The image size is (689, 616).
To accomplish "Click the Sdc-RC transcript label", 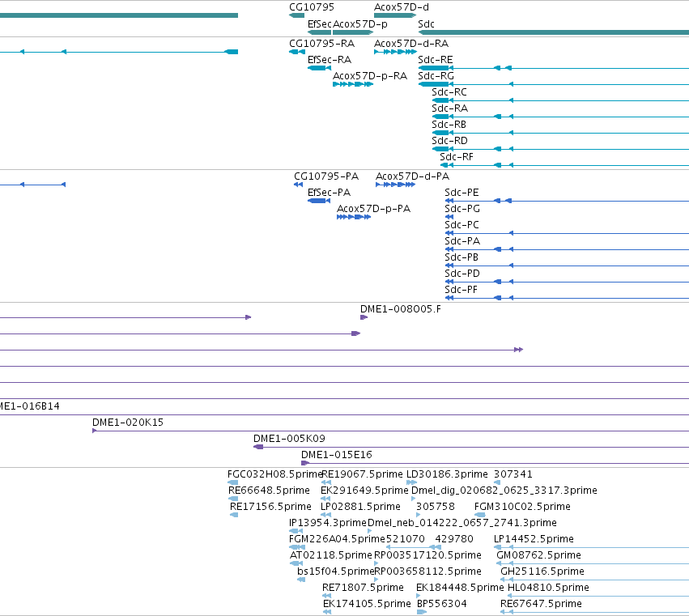I will 449,92.
